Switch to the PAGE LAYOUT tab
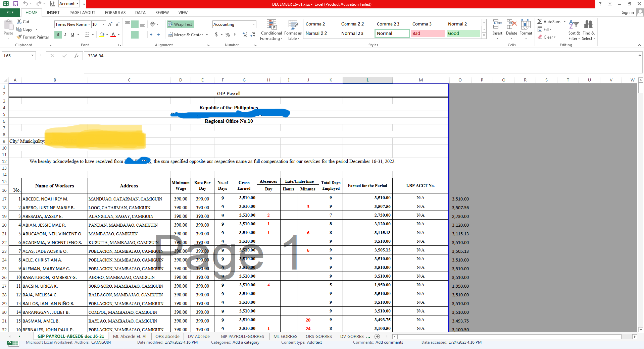Viewport: 644px width, 349px height. pyautogui.click(x=82, y=12)
